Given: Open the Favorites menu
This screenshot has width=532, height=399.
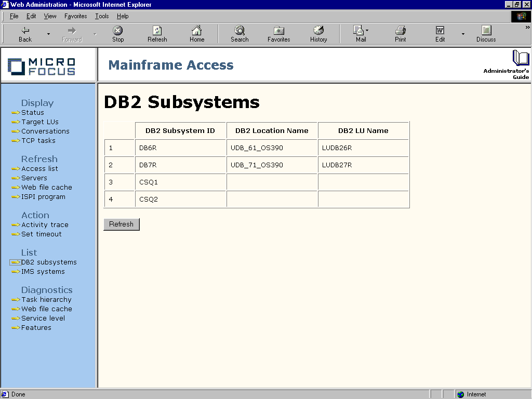Looking at the screenshot, I should coord(75,16).
